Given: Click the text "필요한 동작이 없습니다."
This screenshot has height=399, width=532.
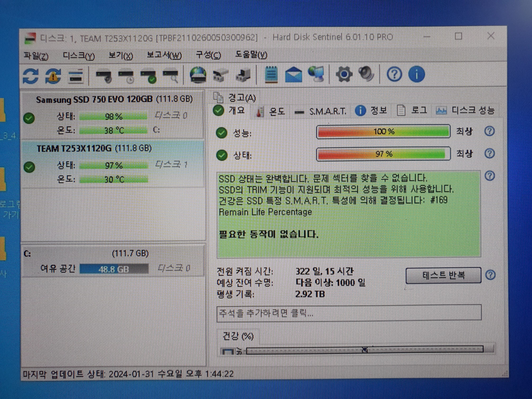Looking at the screenshot, I should (x=268, y=234).
